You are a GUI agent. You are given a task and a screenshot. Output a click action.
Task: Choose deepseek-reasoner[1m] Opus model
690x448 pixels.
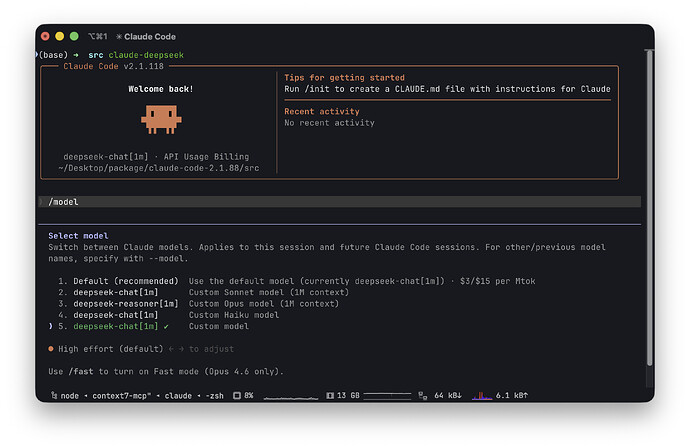(x=198, y=304)
